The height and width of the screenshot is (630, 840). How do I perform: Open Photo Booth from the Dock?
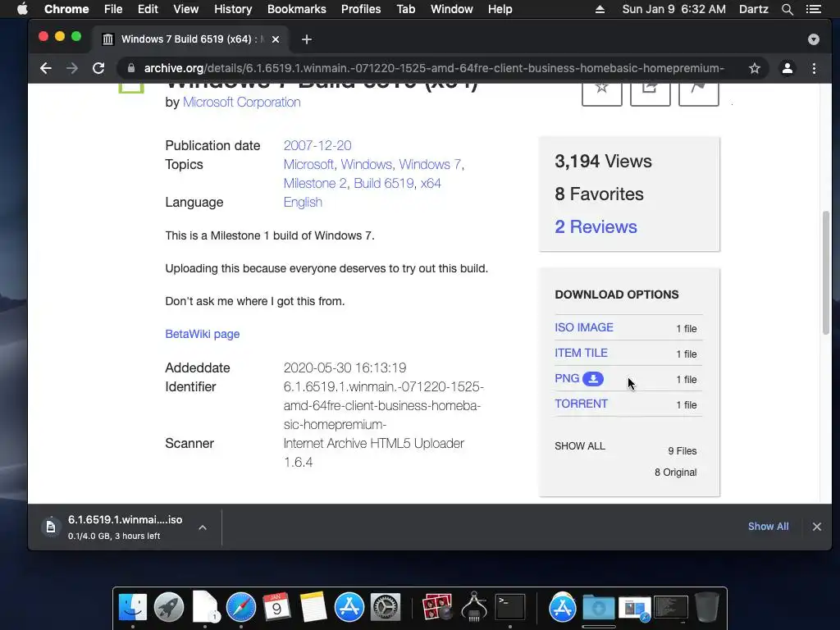pyautogui.click(x=437, y=607)
